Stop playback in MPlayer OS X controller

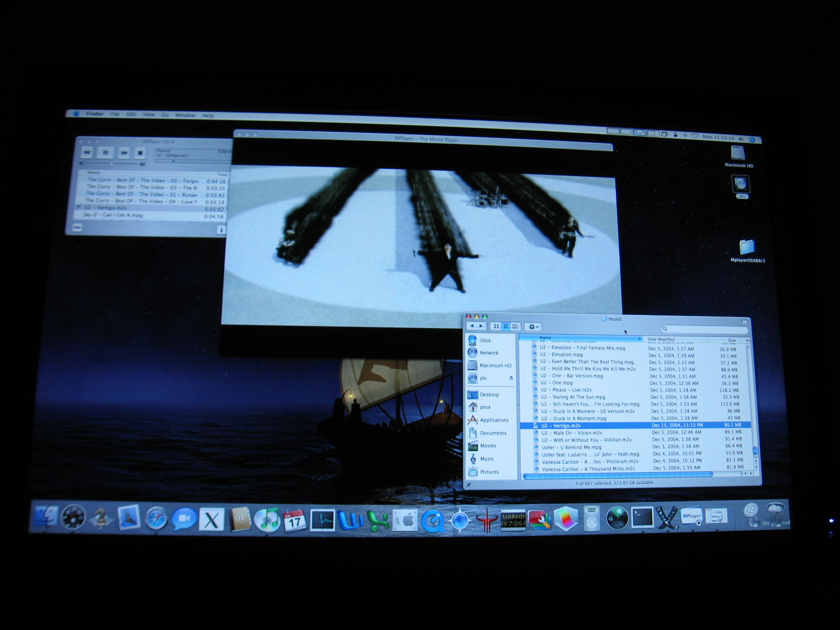(140, 153)
